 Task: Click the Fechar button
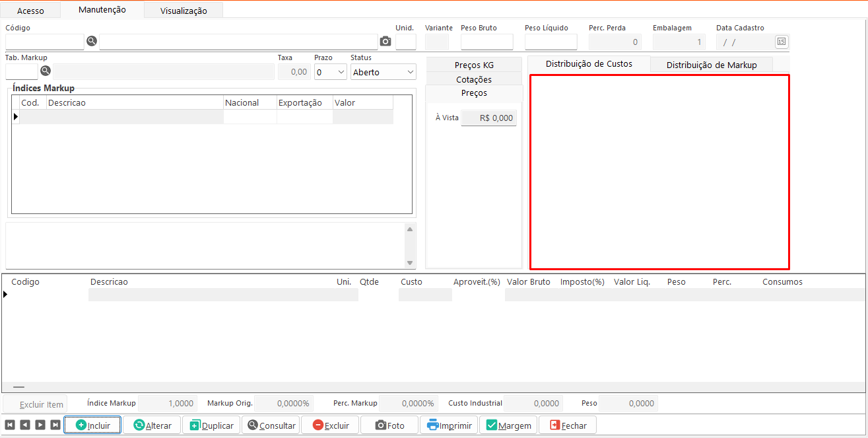click(567, 425)
